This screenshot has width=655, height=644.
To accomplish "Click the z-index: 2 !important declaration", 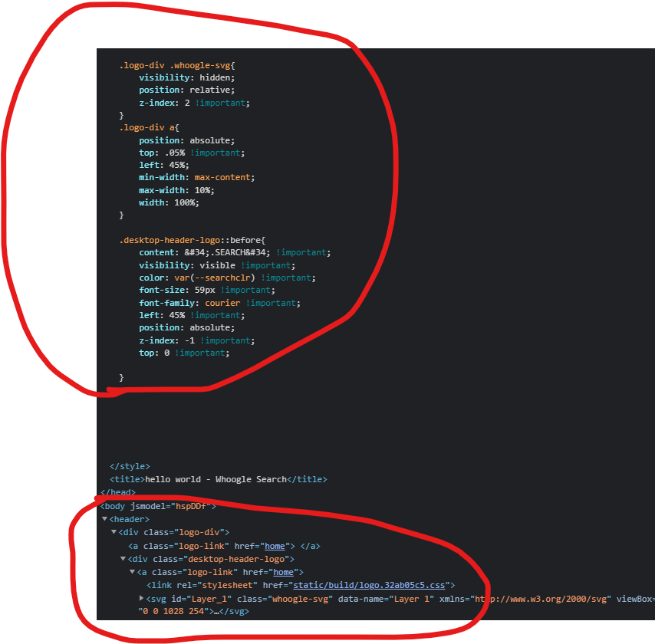I will tap(194, 103).
